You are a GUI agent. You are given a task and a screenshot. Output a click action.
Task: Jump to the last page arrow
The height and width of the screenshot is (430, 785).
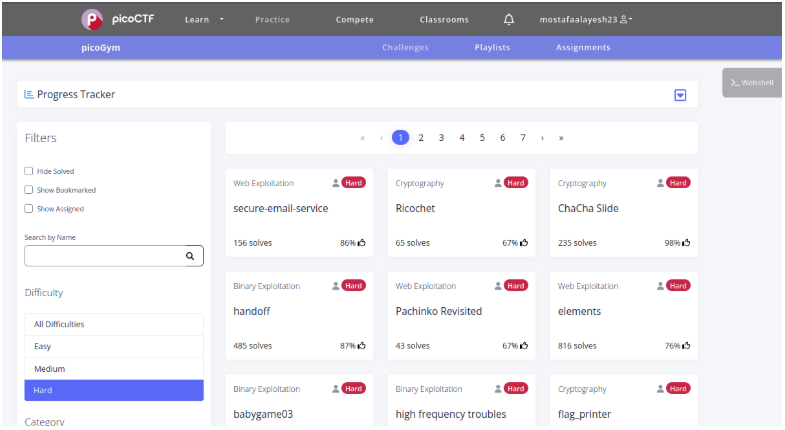click(561, 138)
